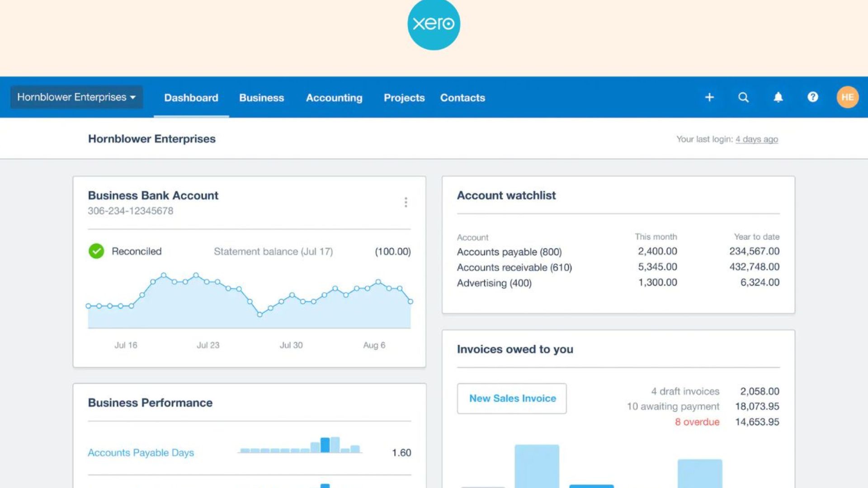This screenshot has height=488, width=868.
Task: Switch to the Dashboard tab
Action: click(x=191, y=98)
